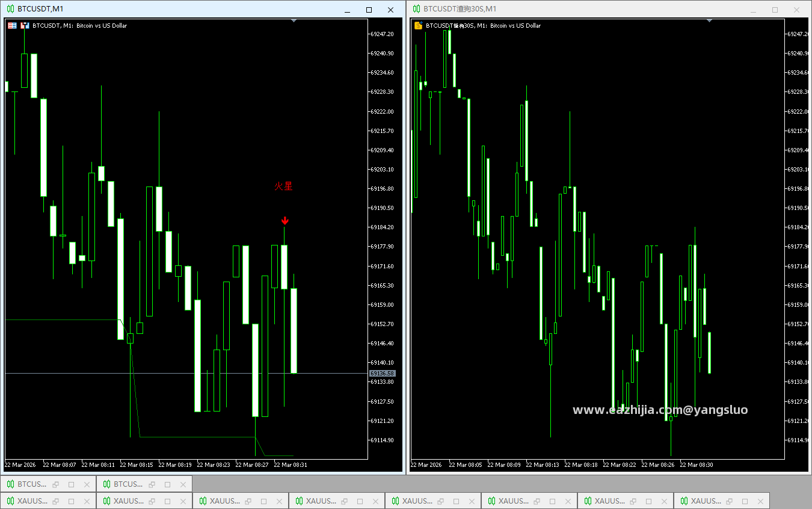The width and height of the screenshot is (812, 509).
Task: Click time label 22 Mar 08:31
Action: pyautogui.click(x=290, y=464)
